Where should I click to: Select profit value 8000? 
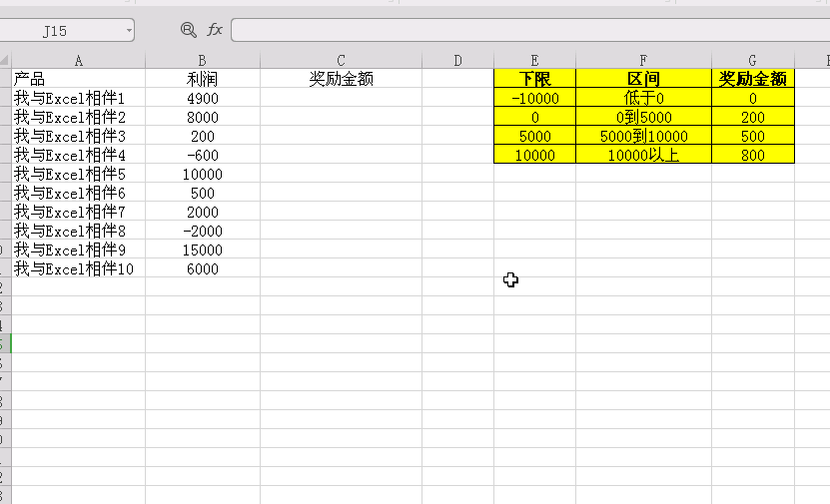[203, 117]
